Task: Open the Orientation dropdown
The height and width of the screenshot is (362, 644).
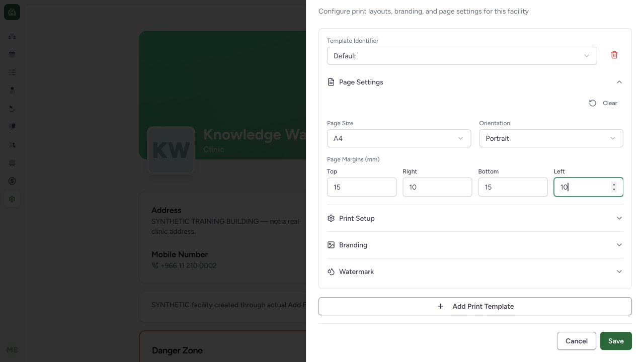Action: 551,138
